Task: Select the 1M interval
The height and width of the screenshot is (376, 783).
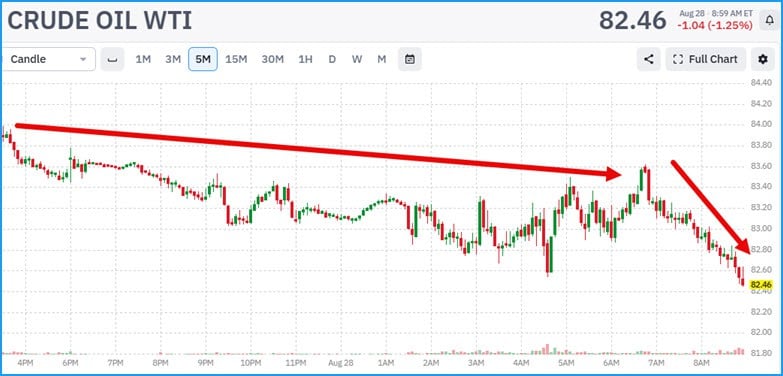Action: (143, 59)
